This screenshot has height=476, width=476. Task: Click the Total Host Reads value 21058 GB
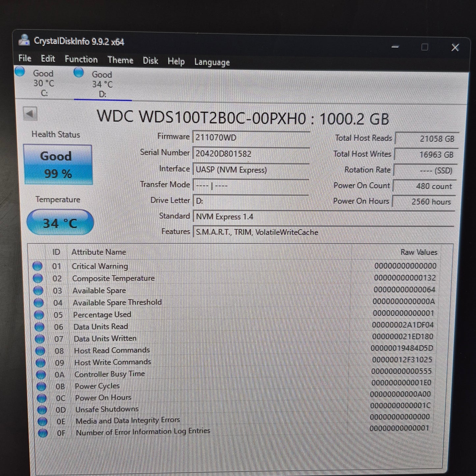[427, 139]
